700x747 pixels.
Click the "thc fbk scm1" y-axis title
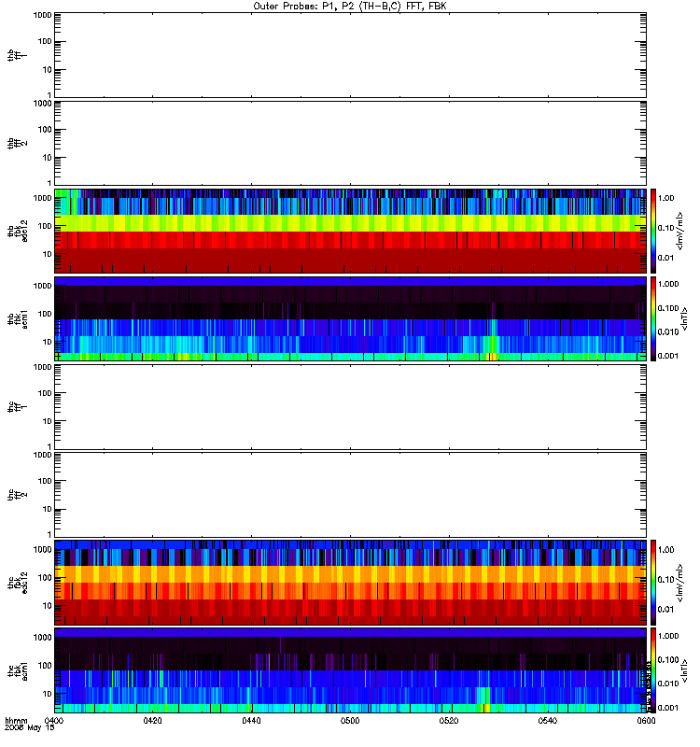click(x=18, y=670)
